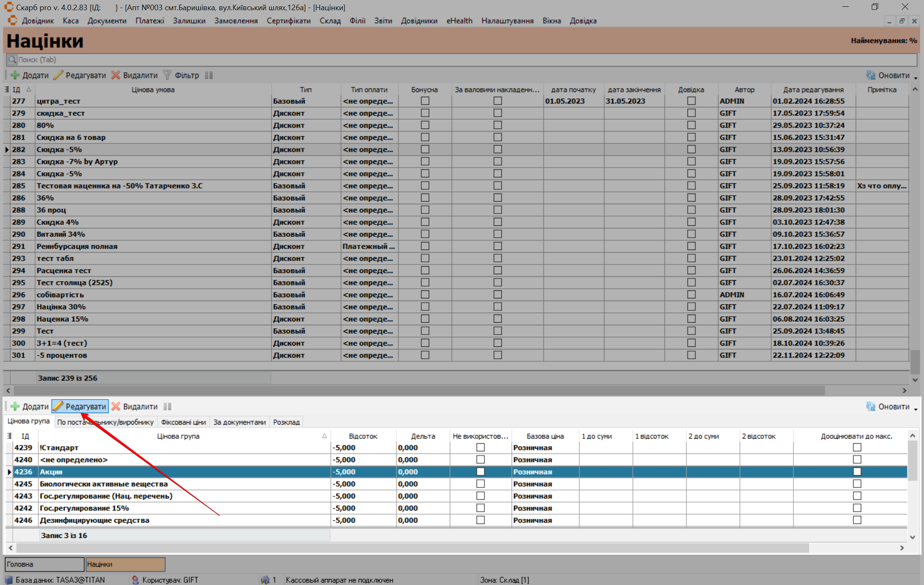Toggle the Бонусна checkbox for row 277
This screenshot has height=585, width=924.
425,101
